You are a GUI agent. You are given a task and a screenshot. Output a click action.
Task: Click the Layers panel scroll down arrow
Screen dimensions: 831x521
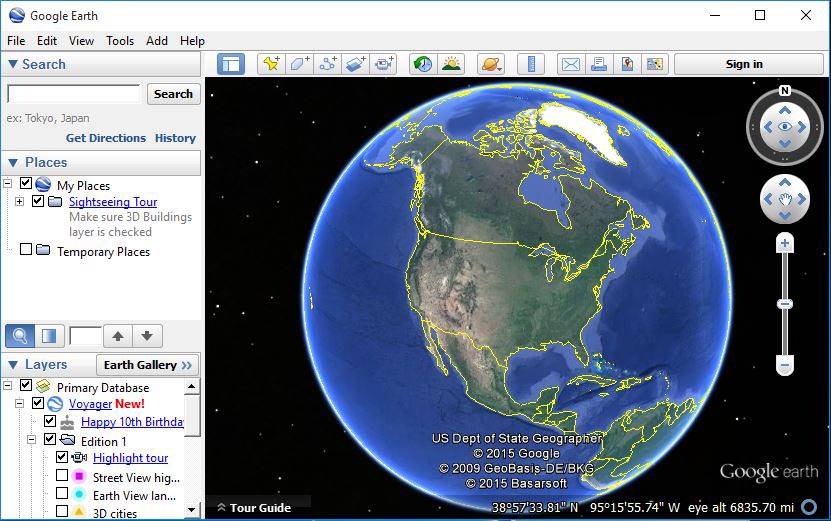click(192, 510)
